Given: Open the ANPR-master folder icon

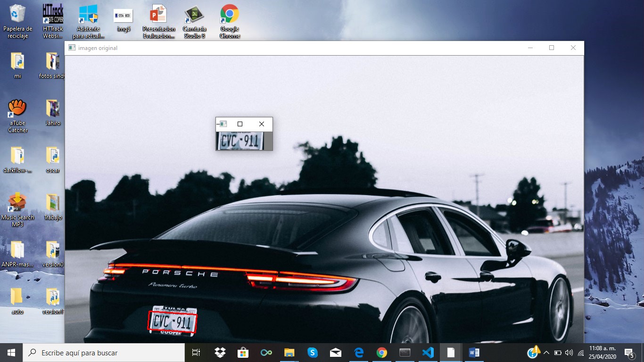Looking at the screenshot, I should pyautogui.click(x=17, y=254).
